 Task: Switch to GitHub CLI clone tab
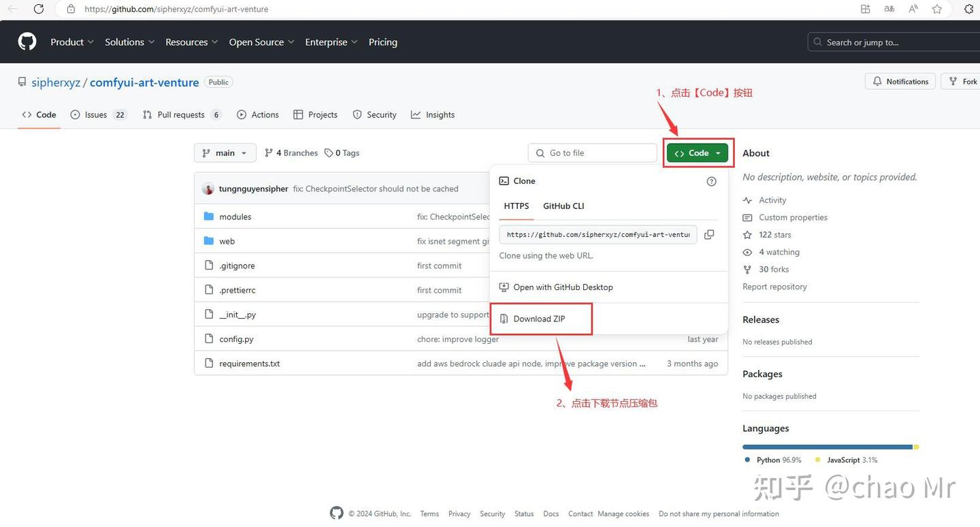point(563,206)
